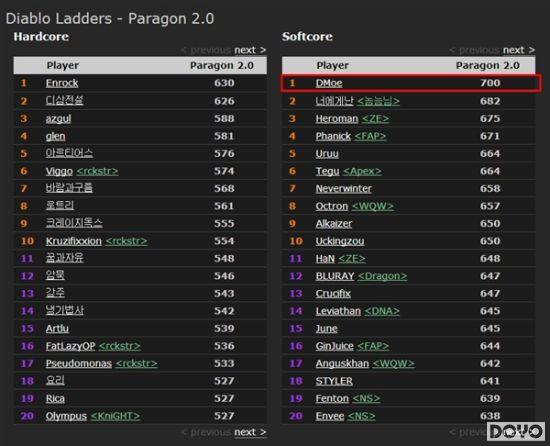Open Neverwinter's player profile
The image size is (550, 446).
click(x=344, y=189)
